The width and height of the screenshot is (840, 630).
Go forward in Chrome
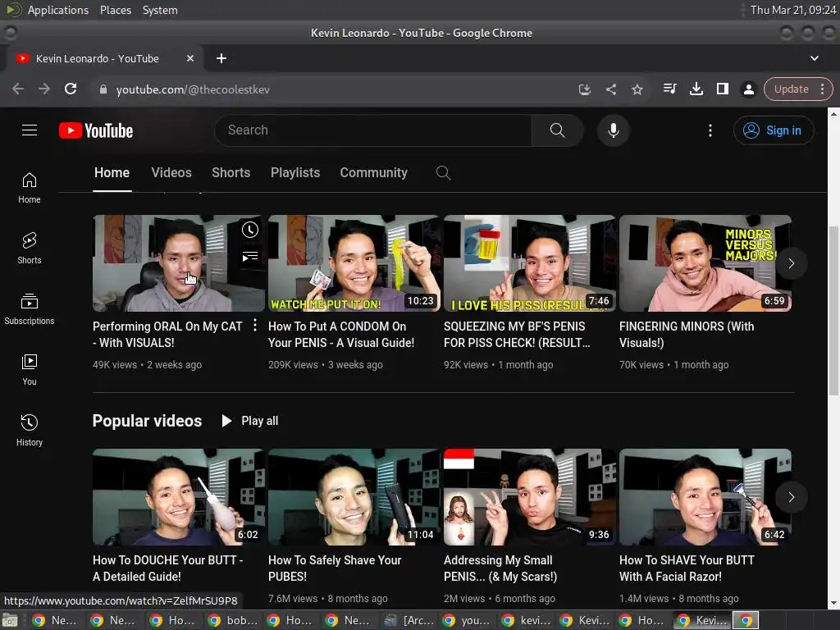coord(44,89)
